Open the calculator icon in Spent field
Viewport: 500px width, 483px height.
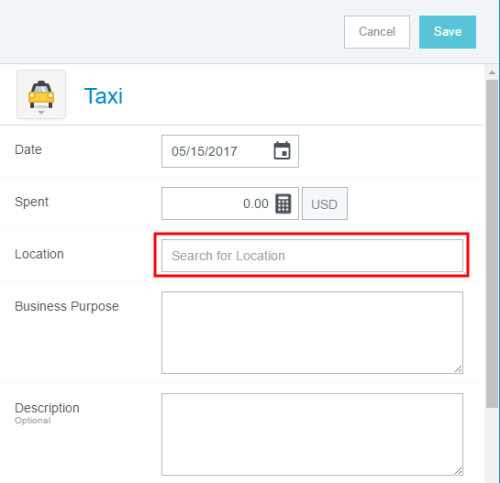point(283,203)
